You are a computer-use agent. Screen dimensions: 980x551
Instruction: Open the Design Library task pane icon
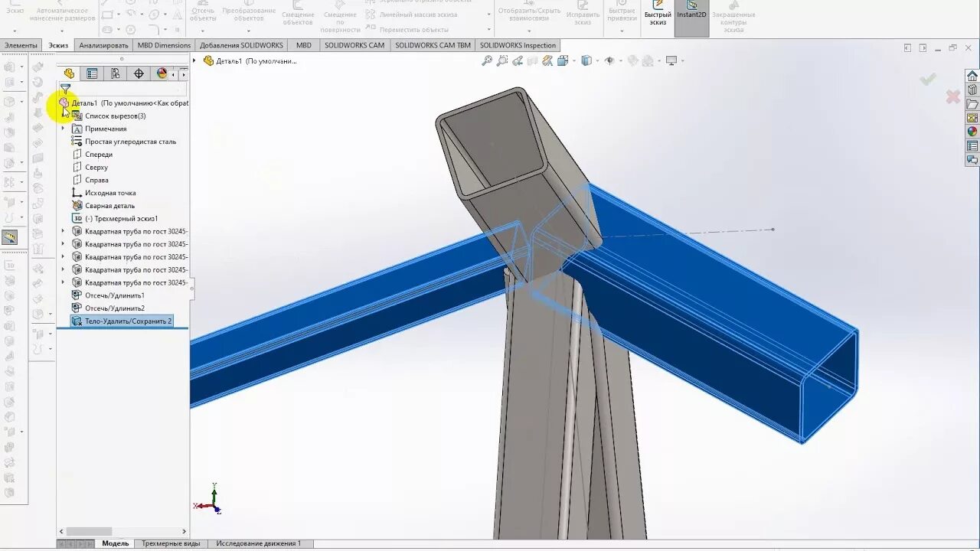click(972, 90)
